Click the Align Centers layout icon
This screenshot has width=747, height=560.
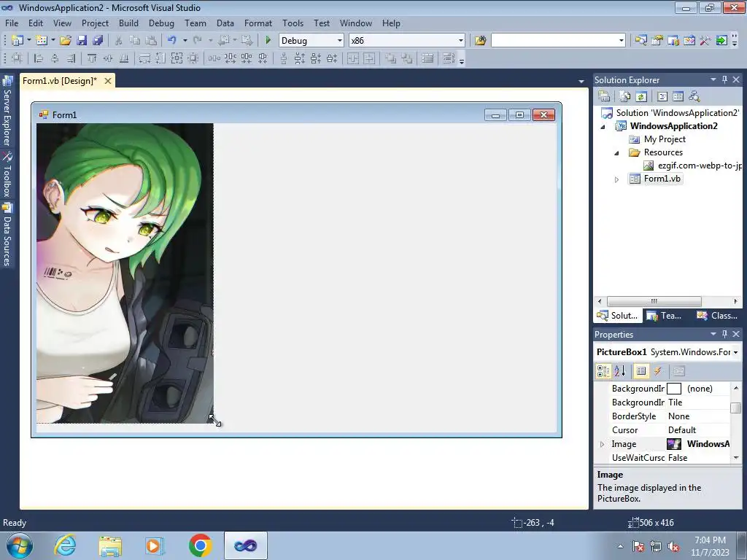point(55,58)
